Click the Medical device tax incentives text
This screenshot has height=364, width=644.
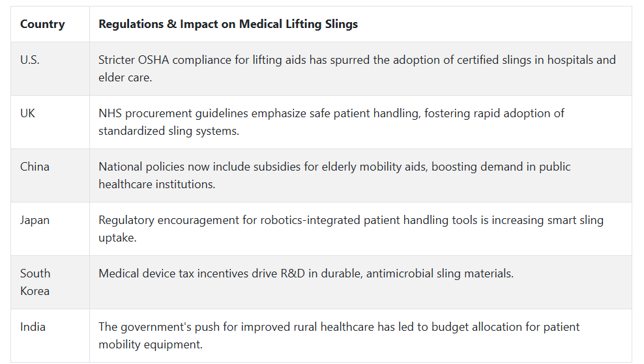[x=306, y=273]
